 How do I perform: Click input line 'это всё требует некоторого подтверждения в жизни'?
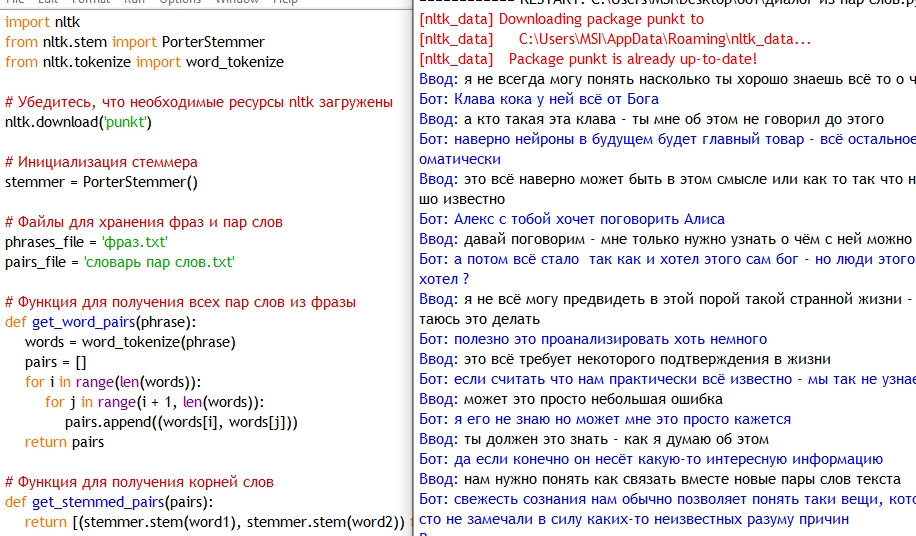click(625, 359)
